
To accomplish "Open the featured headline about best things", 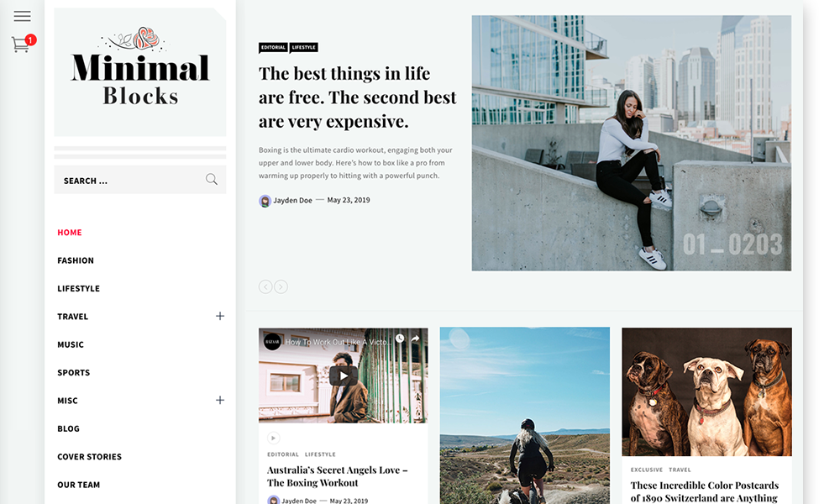I will (x=357, y=97).
